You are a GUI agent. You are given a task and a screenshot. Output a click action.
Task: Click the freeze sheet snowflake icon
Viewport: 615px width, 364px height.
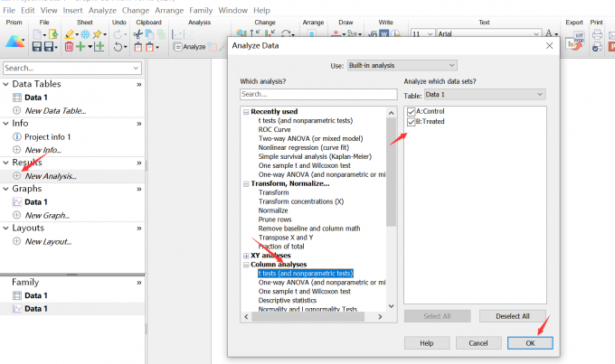[x=86, y=33]
